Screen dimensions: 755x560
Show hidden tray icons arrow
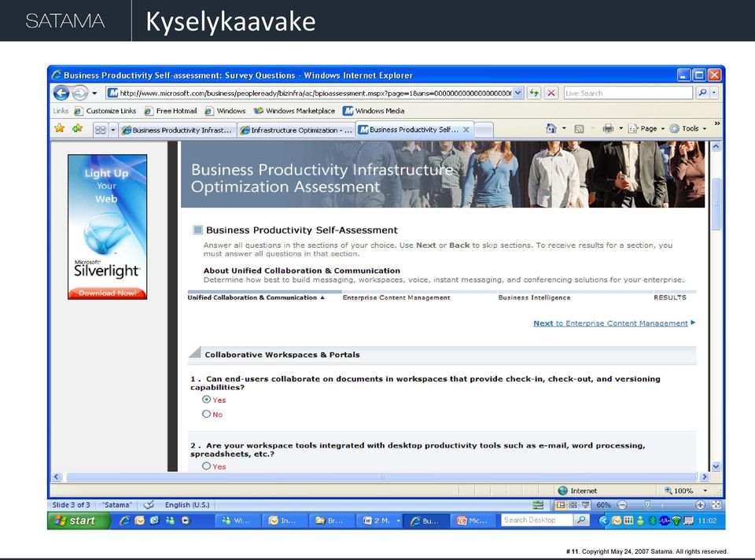pyautogui.click(x=603, y=521)
